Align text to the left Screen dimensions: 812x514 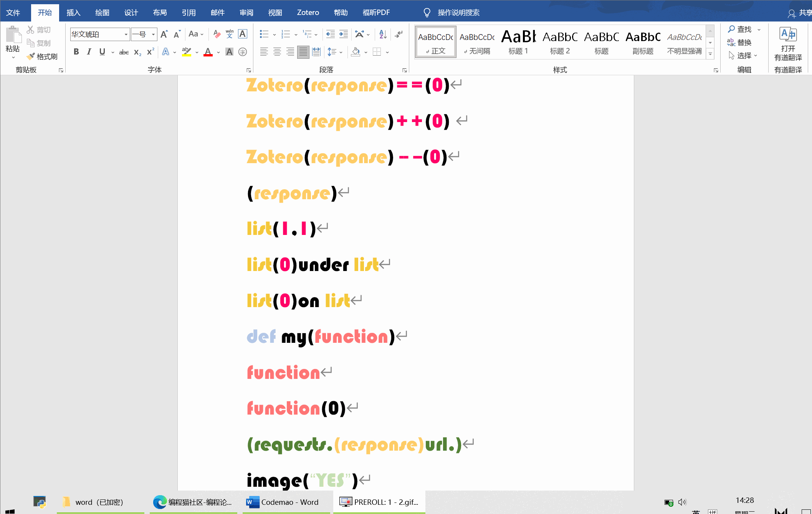point(264,52)
